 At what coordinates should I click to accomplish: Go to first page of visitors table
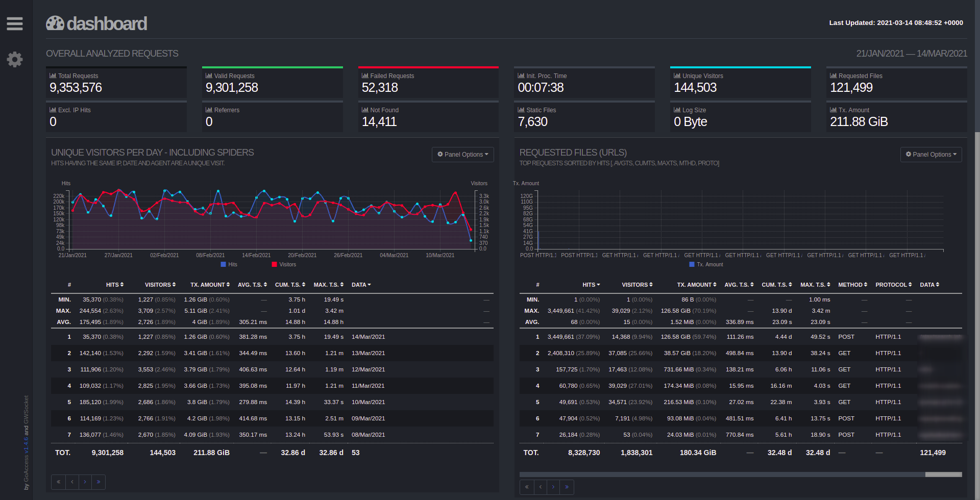[x=58, y=482]
